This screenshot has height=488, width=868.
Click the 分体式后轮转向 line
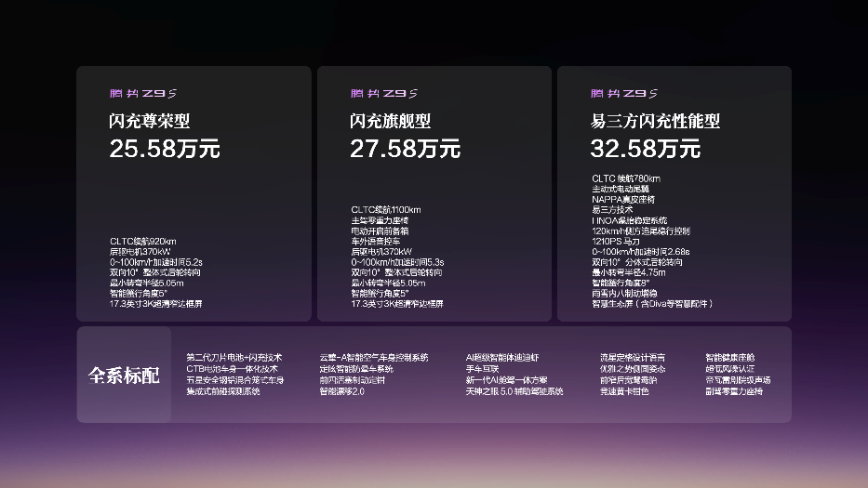pos(637,262)
